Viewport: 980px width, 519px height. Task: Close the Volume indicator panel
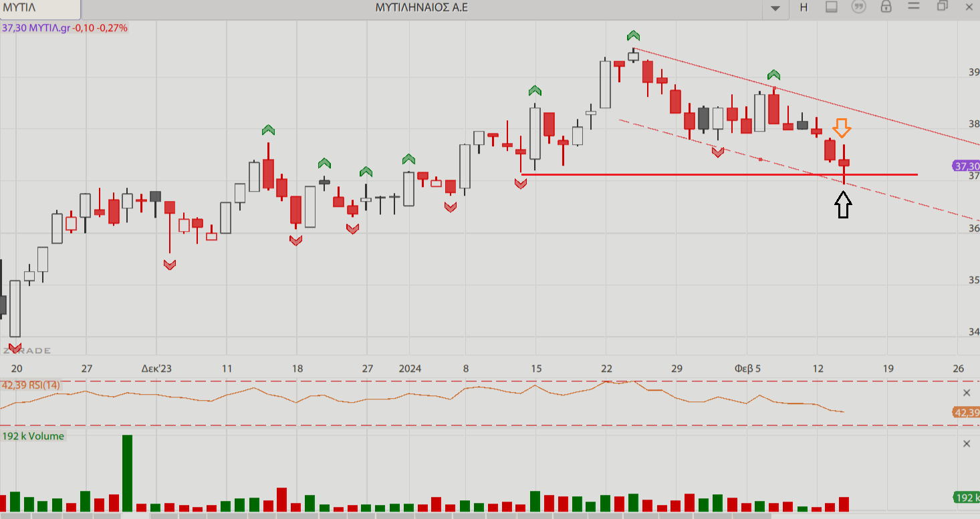[966, 444]
